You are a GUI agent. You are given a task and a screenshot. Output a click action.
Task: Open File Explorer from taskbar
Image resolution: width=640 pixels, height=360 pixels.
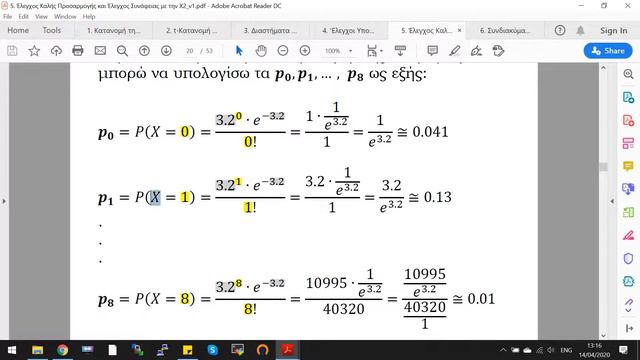click(38, 350)
